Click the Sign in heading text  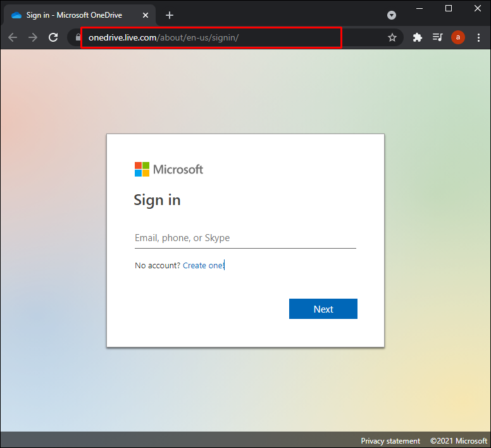point(157,201)
